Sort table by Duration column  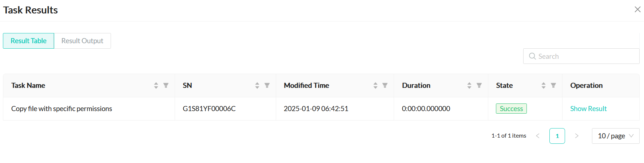[469, 85]
